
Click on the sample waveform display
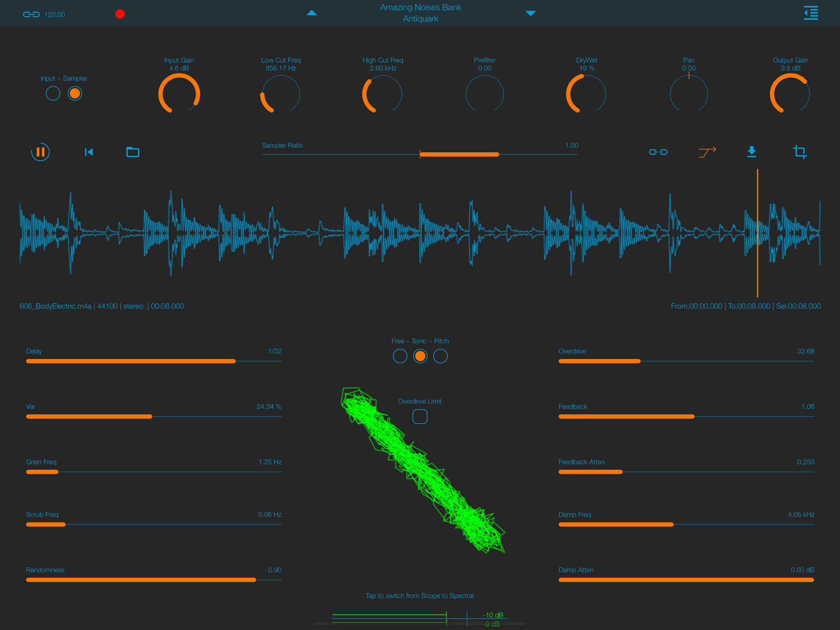(420, 233)
